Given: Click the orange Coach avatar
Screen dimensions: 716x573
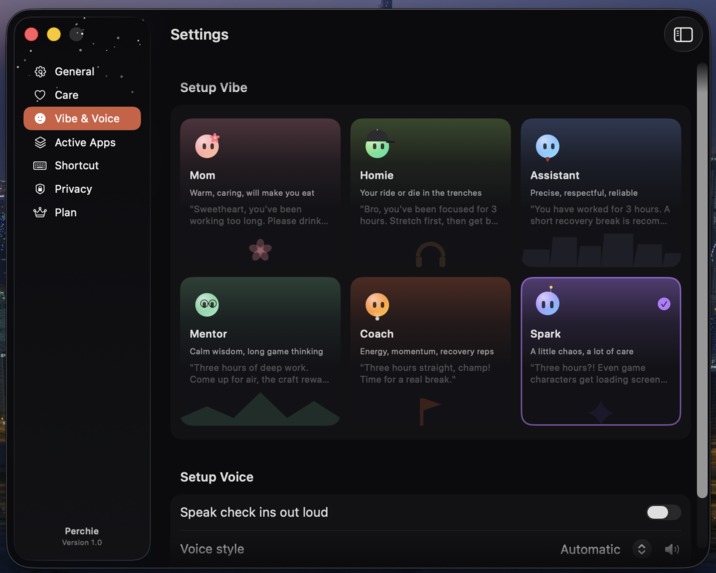Looking at the screenshot, I should pos(377,305).
